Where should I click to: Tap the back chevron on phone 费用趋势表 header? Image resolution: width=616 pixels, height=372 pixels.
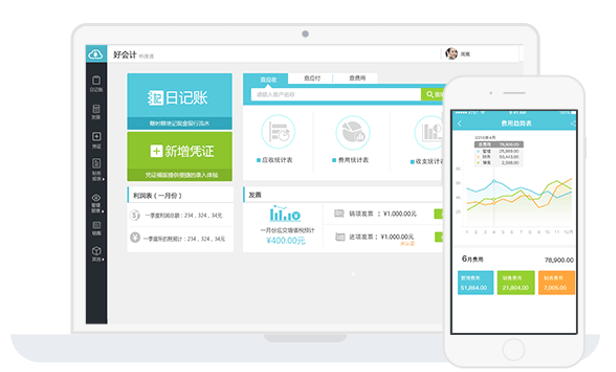(x=460, y=124)
